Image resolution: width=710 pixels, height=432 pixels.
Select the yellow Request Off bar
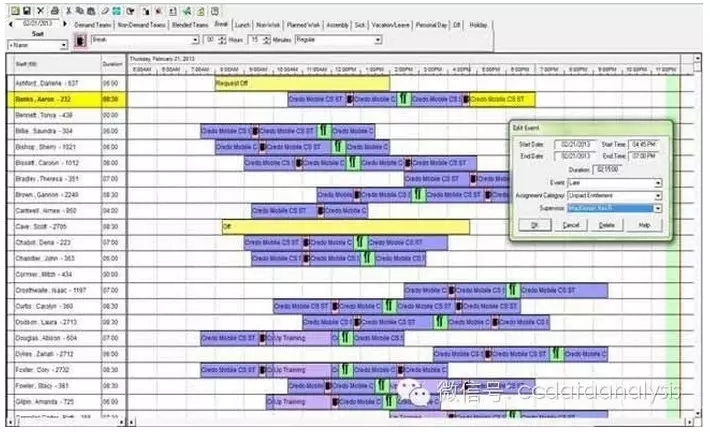[302, 83]
